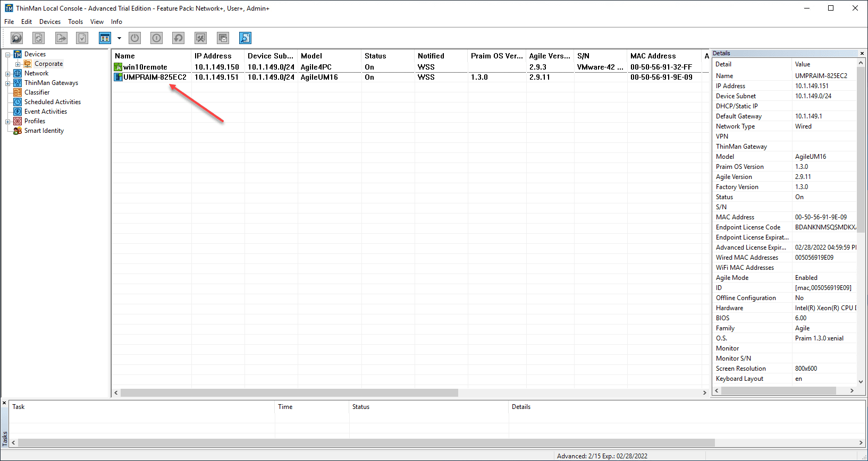Click the envelope message toolbar icon
Screen dimensions: 868x461
[223, 38]
